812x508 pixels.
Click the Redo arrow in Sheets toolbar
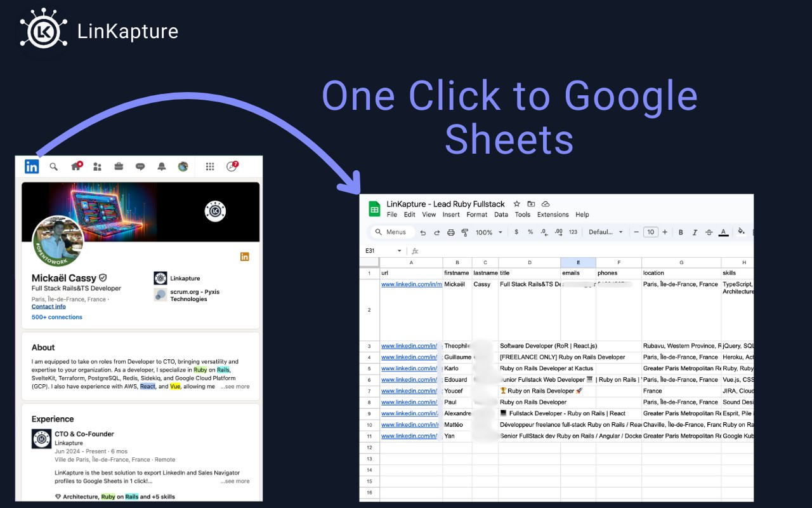click(437, 232)
